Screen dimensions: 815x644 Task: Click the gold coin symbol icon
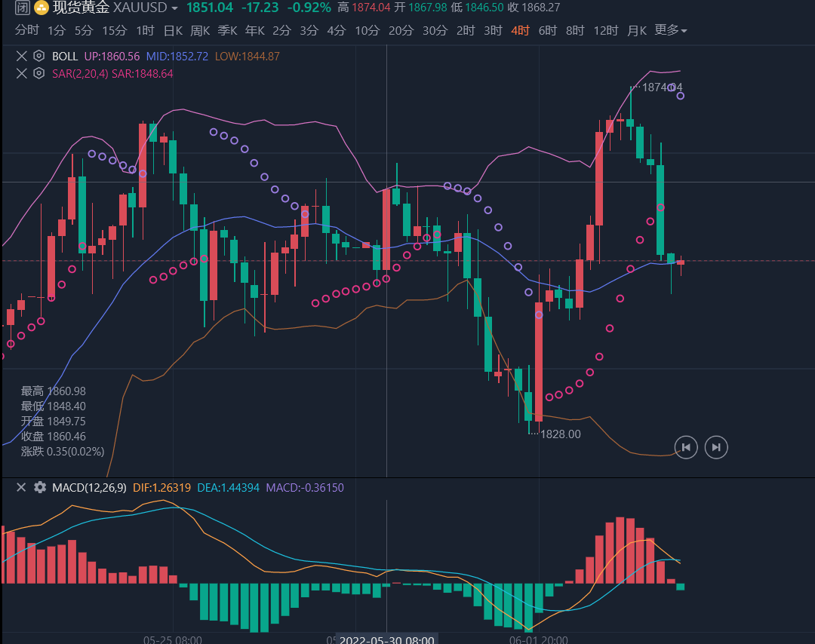pyautogui.click(x=41, y=8)
